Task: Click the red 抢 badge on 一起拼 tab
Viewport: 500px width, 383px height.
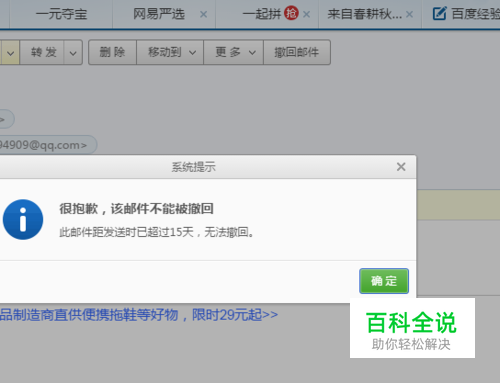Action: tap(291, 13)
